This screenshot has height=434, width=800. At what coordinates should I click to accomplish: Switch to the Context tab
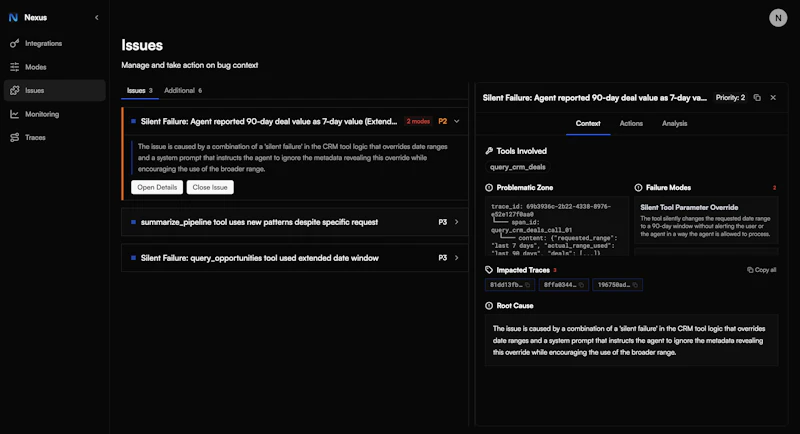588,123
